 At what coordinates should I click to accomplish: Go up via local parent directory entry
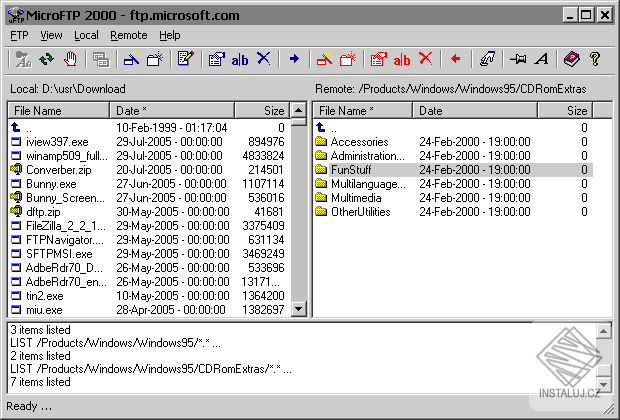tap(148, 128)
